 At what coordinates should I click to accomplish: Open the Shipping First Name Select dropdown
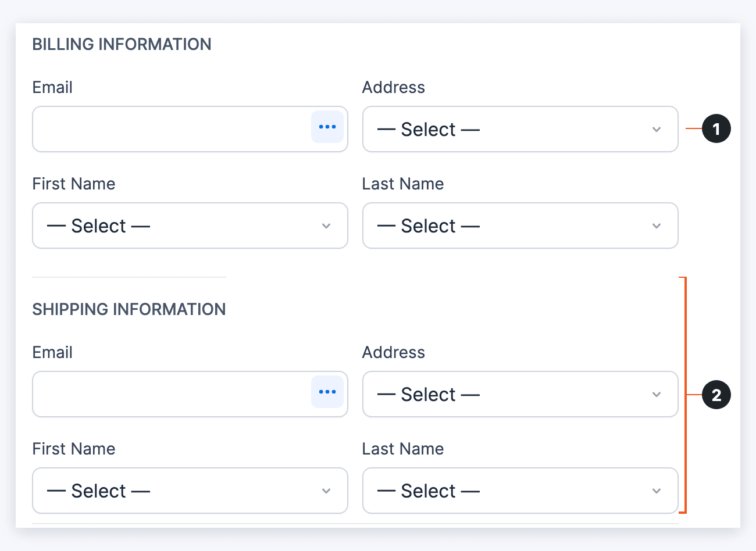click(x=190, y=491)
